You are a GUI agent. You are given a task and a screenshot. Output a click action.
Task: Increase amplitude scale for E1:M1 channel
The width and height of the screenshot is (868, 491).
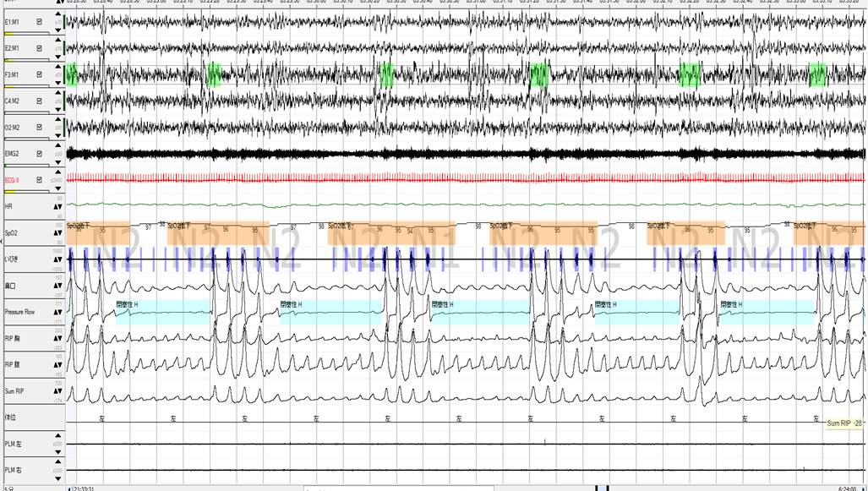pos(57,14)
